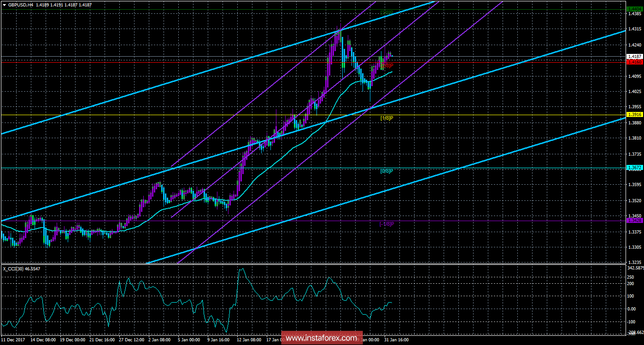
Task: Select the magenta 1.3428 price marker
Action: click(x=633, y=221)
